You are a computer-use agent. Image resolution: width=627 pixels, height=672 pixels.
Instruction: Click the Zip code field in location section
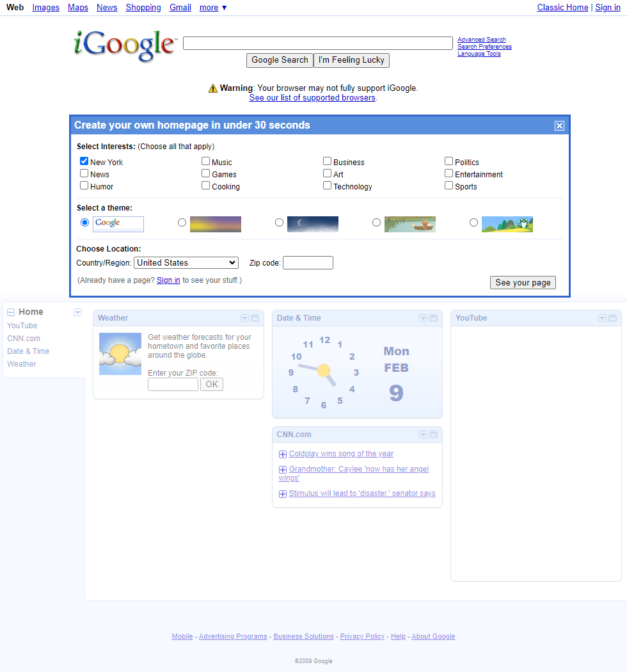(x=308, y=262)
